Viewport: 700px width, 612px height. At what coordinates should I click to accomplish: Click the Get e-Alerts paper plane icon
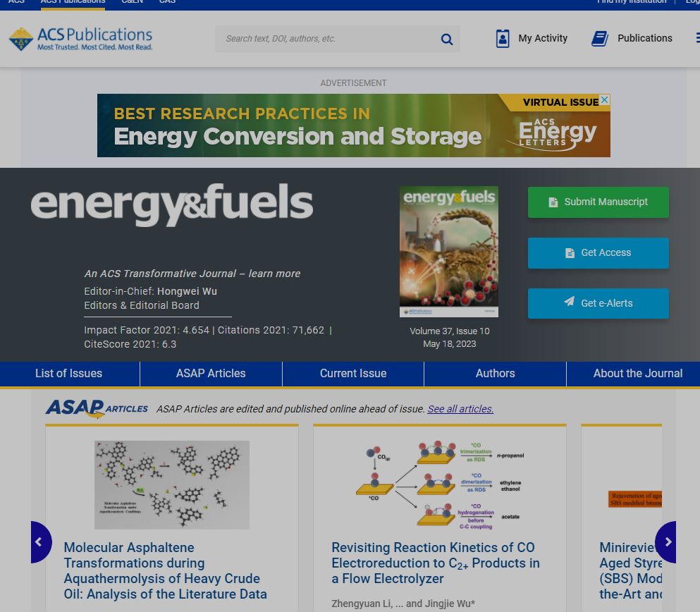[x=570, y=302]
